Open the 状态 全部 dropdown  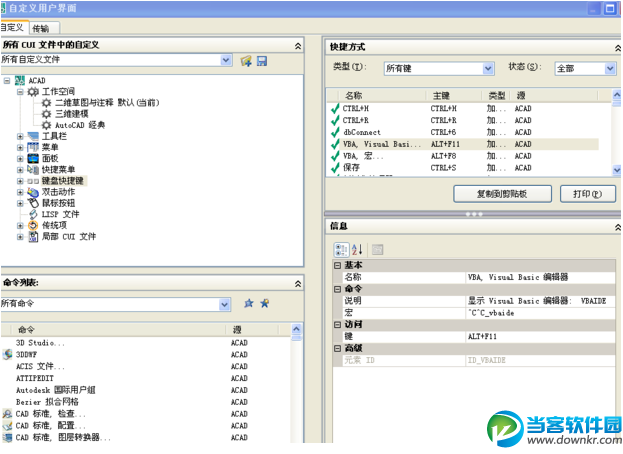point(610,69)
